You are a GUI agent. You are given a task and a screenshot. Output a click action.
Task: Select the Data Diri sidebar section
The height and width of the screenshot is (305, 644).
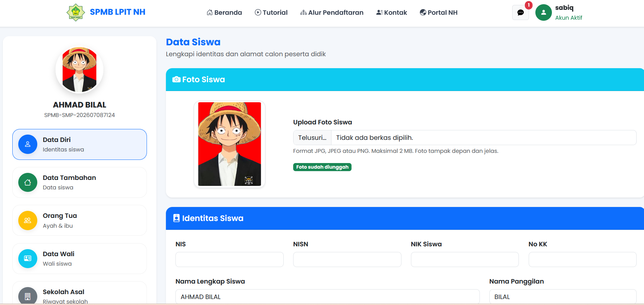pos(79,144)
